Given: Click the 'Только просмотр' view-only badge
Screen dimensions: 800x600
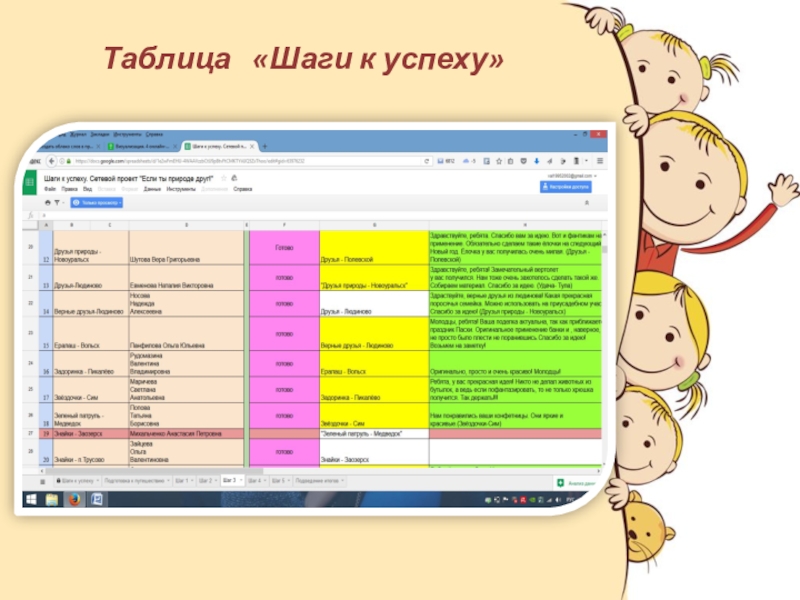Looking at the screenshot, I should pos(96,202).
